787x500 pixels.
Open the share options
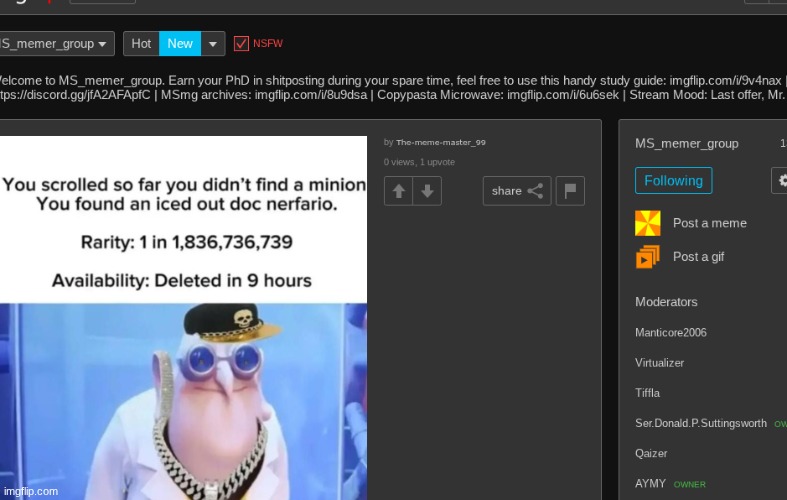point(517,191)
